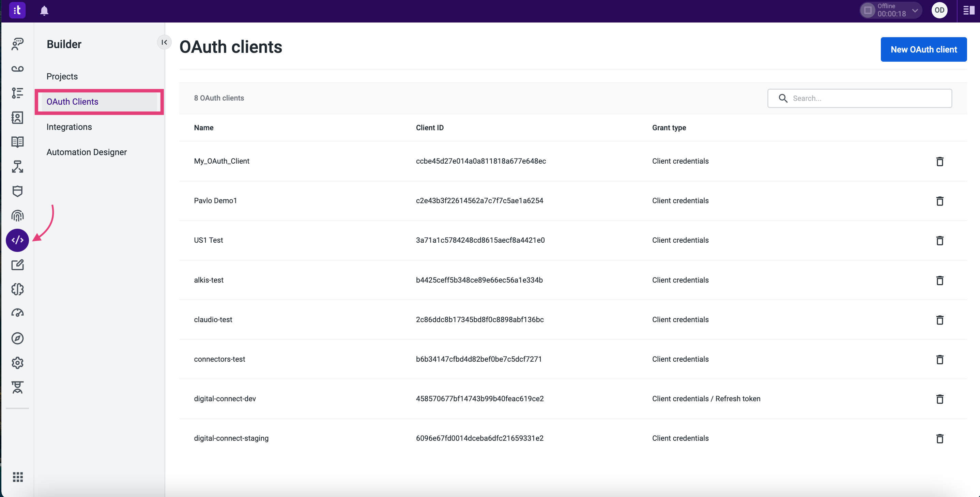Toggle the notifications bell
This screenshot has height=497, width=980.
coord(44,10)
